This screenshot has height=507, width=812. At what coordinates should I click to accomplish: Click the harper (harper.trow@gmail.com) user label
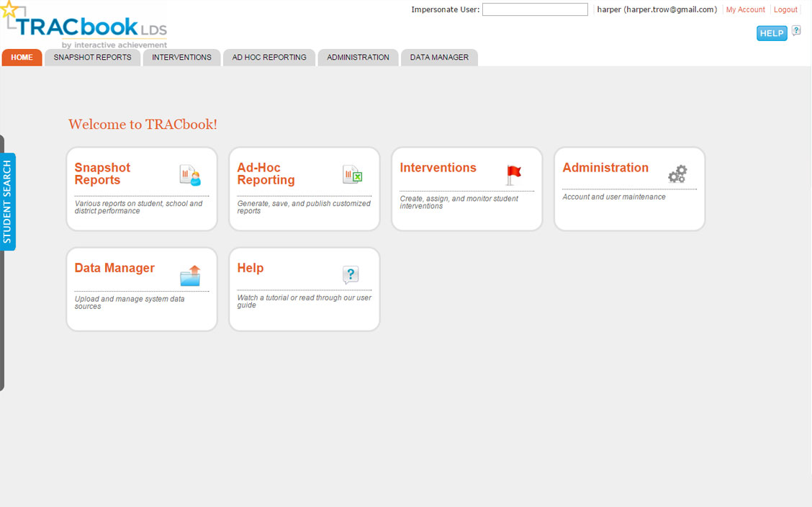point(657,9)
